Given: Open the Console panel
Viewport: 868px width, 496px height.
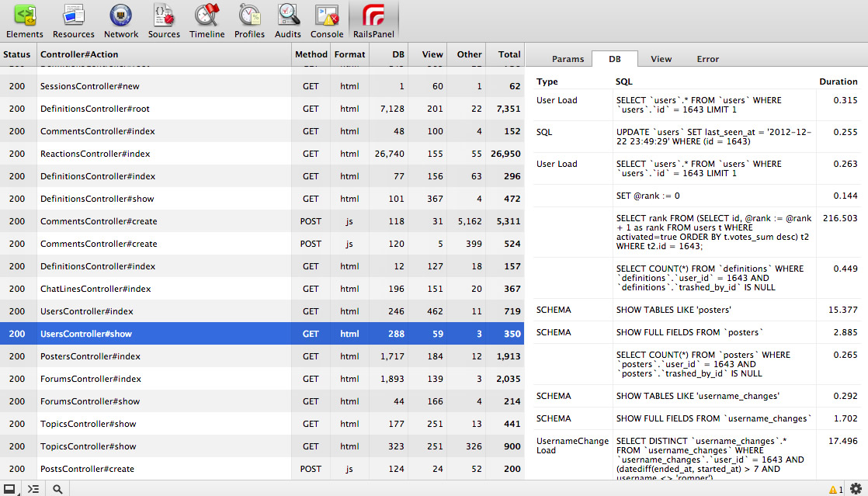Looking at the screenshot, I should click(x=327, y=20).
